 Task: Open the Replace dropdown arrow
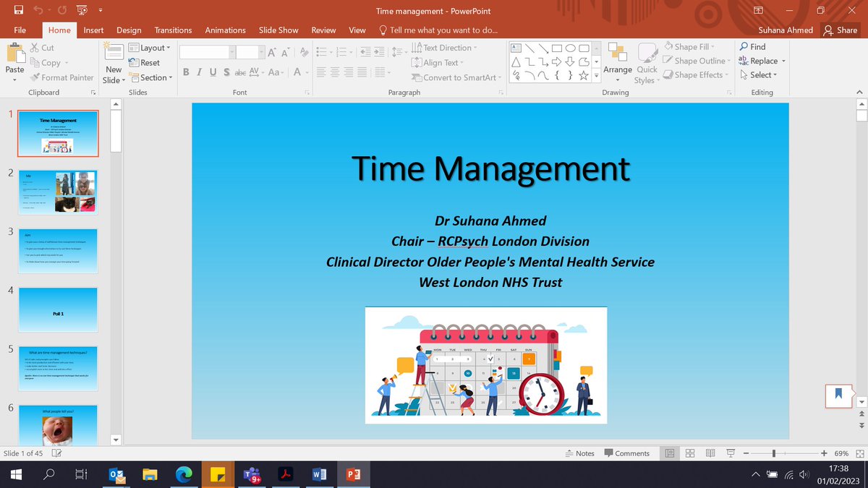(x=783, y=61)
